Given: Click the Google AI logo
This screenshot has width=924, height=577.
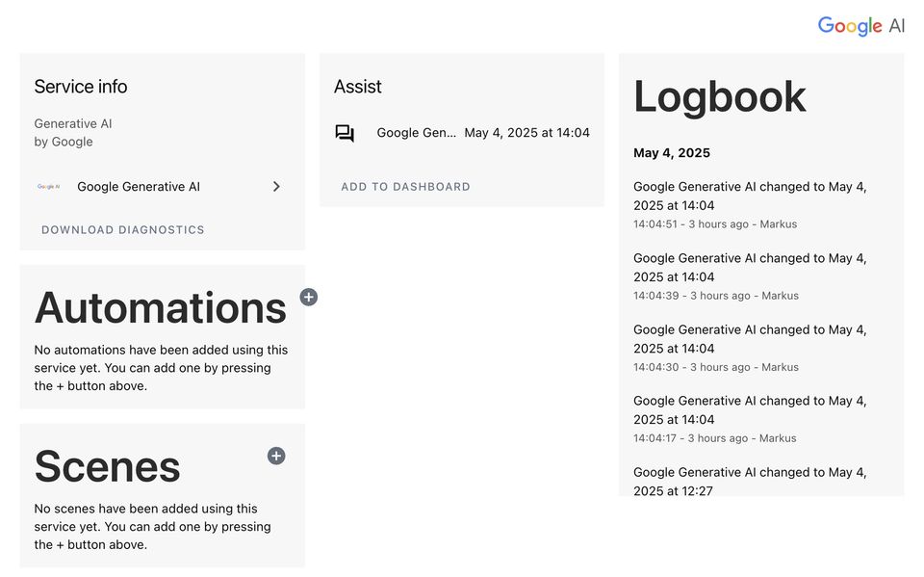Looking at the screenshot, I should (x=860, y=26).
